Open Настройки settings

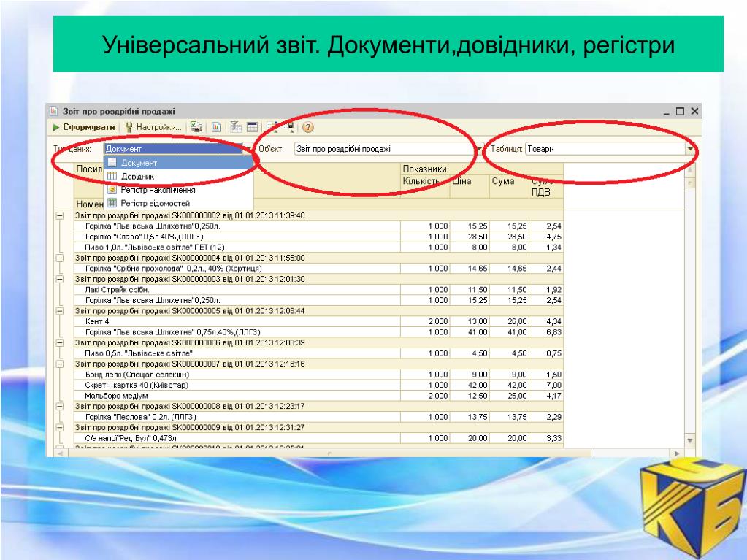(153, 127)
